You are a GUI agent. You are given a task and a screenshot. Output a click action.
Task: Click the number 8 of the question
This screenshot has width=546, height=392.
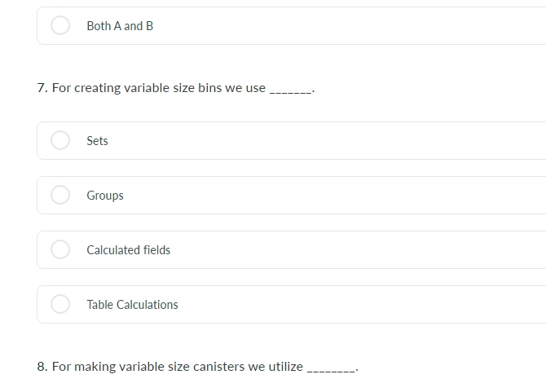click(42, 367)
